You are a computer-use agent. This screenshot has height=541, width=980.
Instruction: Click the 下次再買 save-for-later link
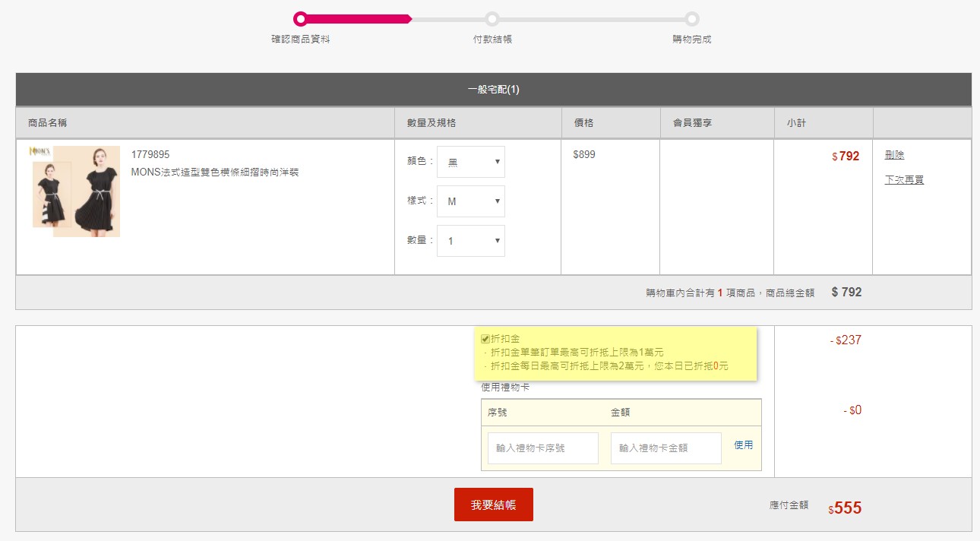(904, 180)
